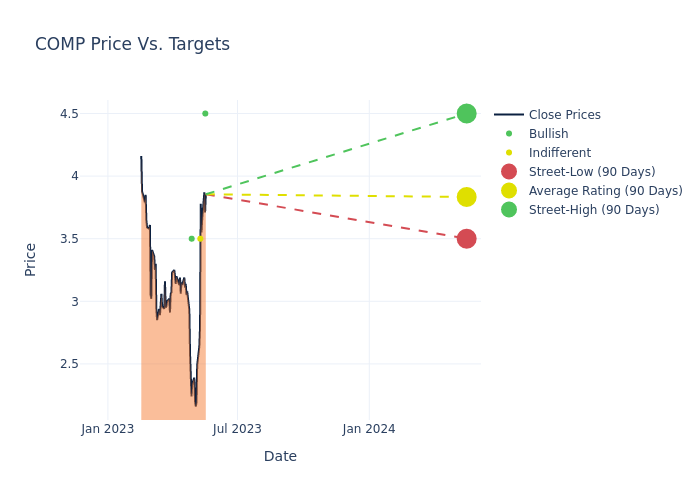Click the large red Street-Low chart marker
The image size is (700, 500).
466,239
